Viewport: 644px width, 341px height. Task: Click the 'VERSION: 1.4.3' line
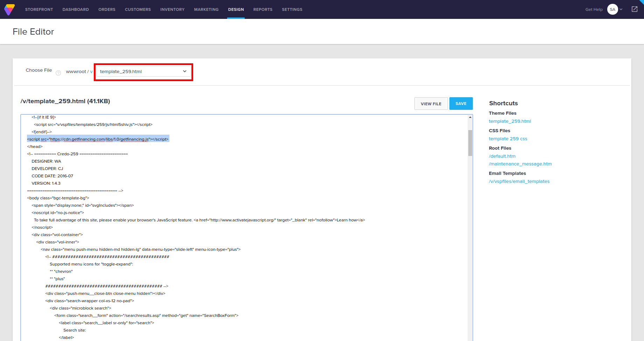point(46,183)
